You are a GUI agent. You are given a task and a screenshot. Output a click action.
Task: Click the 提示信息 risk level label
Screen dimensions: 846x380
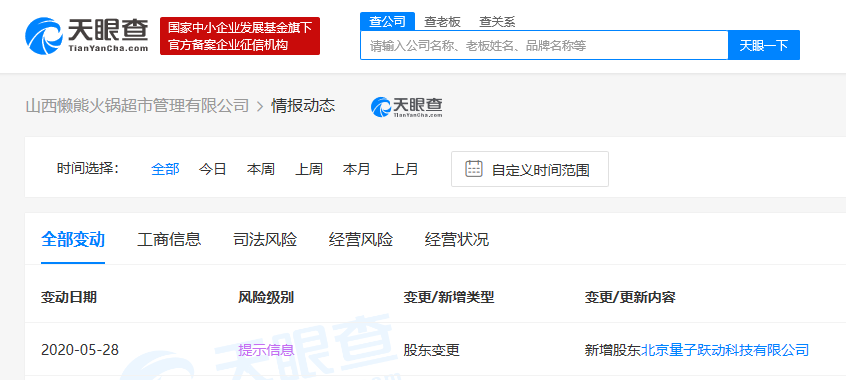(266, 350)
